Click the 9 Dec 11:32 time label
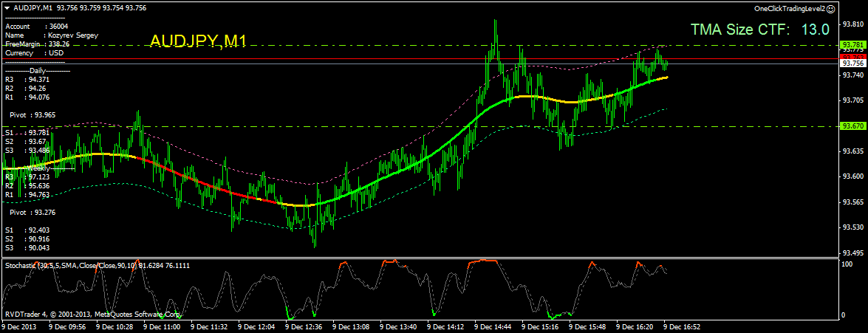This screenshot has height=333, width=868. 209,328
